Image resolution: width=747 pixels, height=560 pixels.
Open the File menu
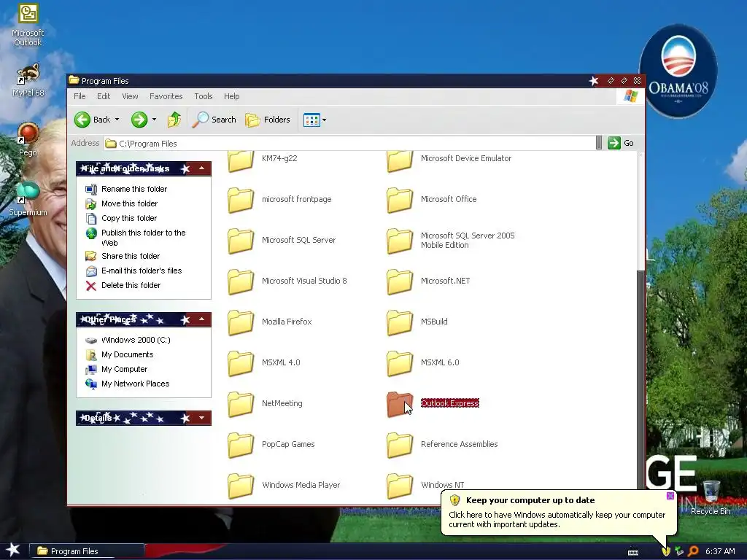80,96
